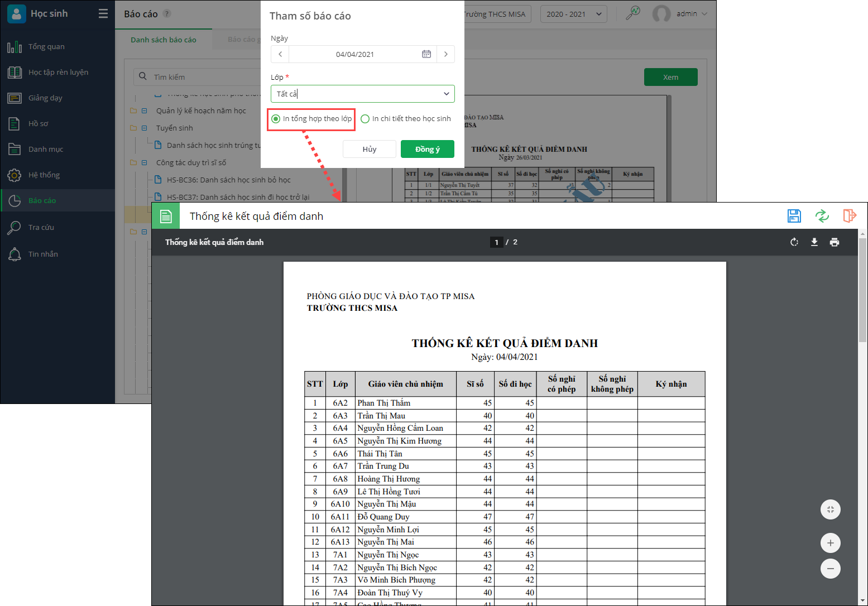Click the Giảng dạy board icon
The image size is (868, 606).
click(15, 98)
